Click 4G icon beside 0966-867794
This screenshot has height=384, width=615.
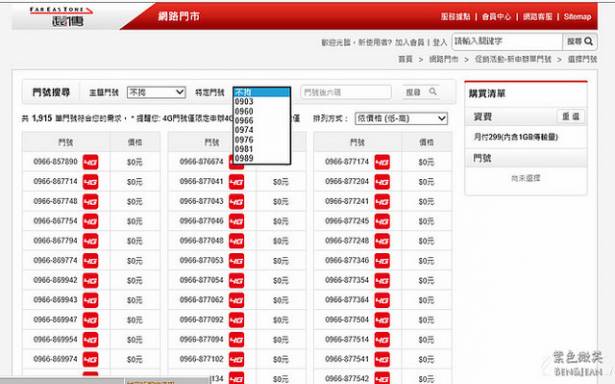click(x=90, y=241)
